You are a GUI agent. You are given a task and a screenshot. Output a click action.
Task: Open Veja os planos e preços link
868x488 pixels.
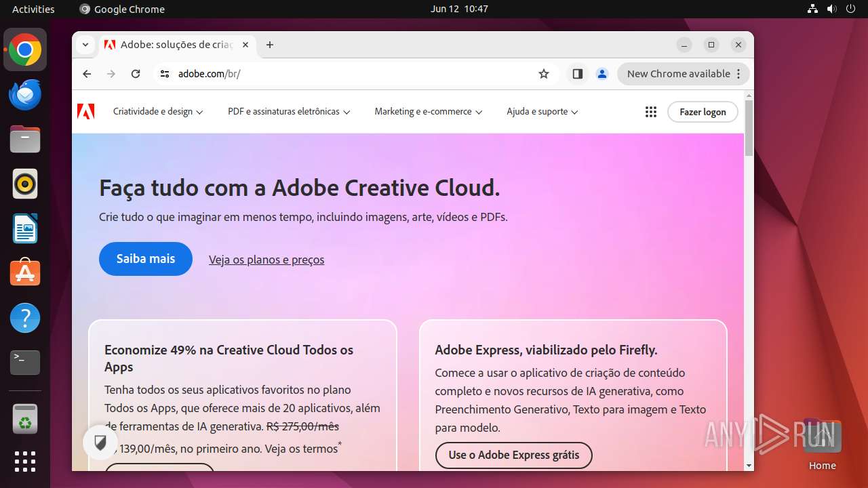pos(267,260)
